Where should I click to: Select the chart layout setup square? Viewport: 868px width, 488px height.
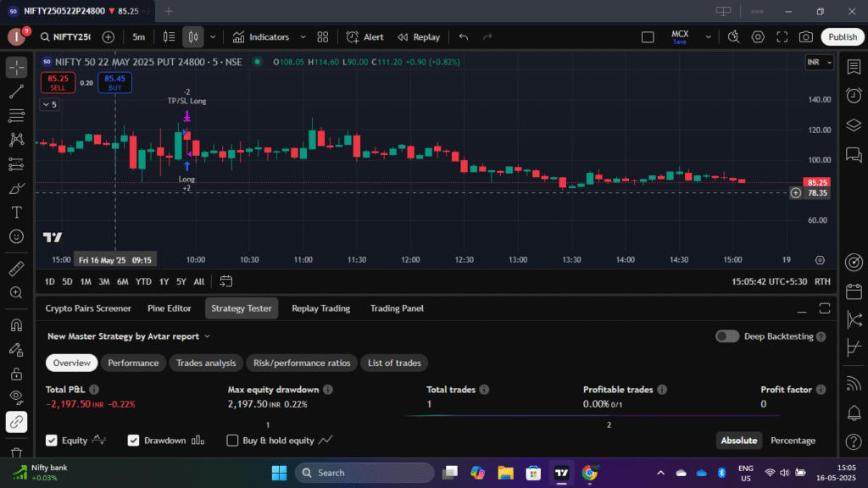(648, 37)
